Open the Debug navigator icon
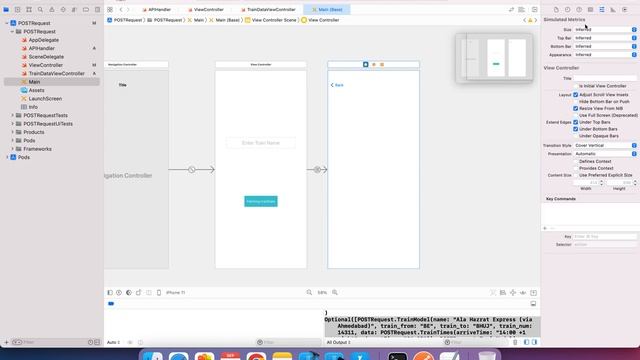This screenshot has height=360, width=640. tap(74, 9)
